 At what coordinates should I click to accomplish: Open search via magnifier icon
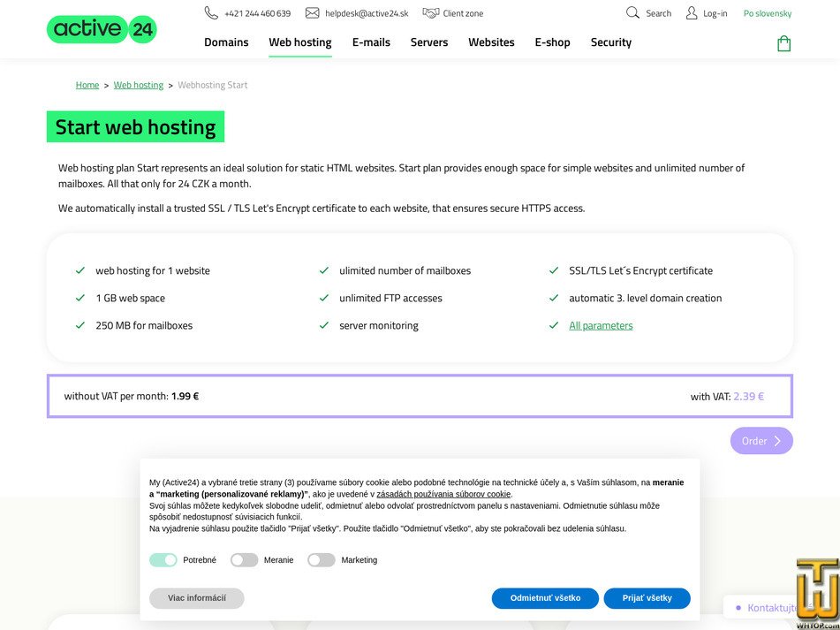tap(632, 13)
